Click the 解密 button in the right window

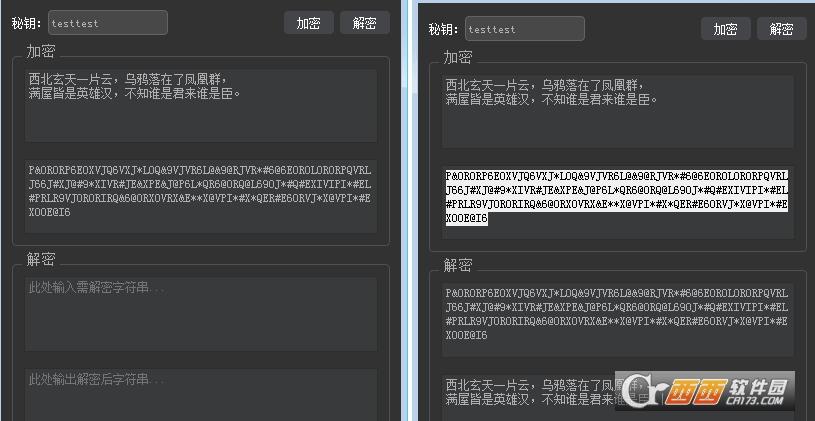(x=781, y=29)
